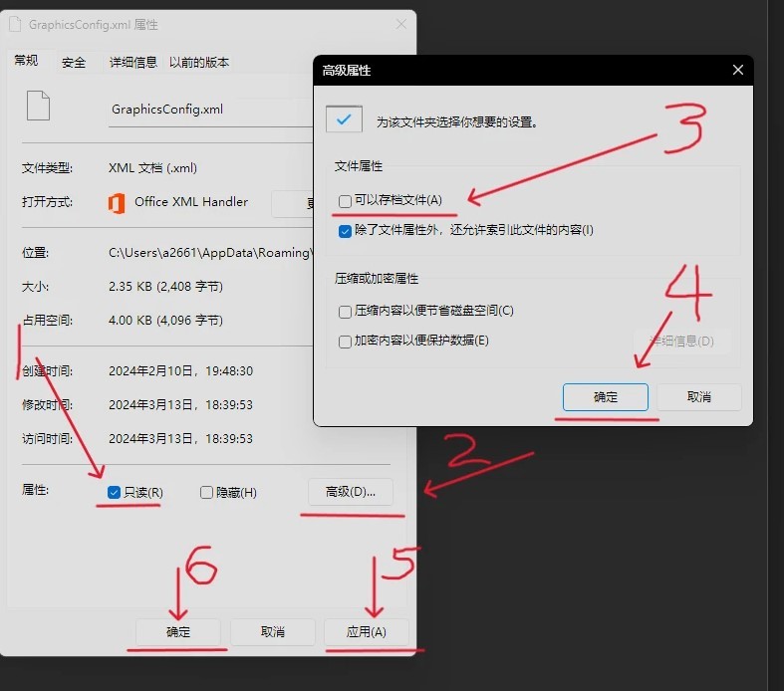Viewport: 784px width, 691px height.
Task: Open the 高级(D)... advanced button
Action: click(x=351, y=492)
